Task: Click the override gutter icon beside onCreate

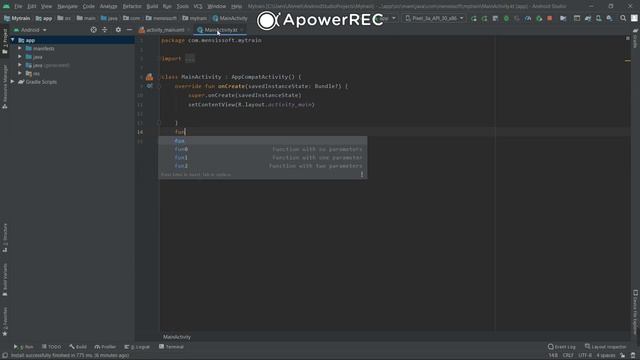Action: (149, 86)
